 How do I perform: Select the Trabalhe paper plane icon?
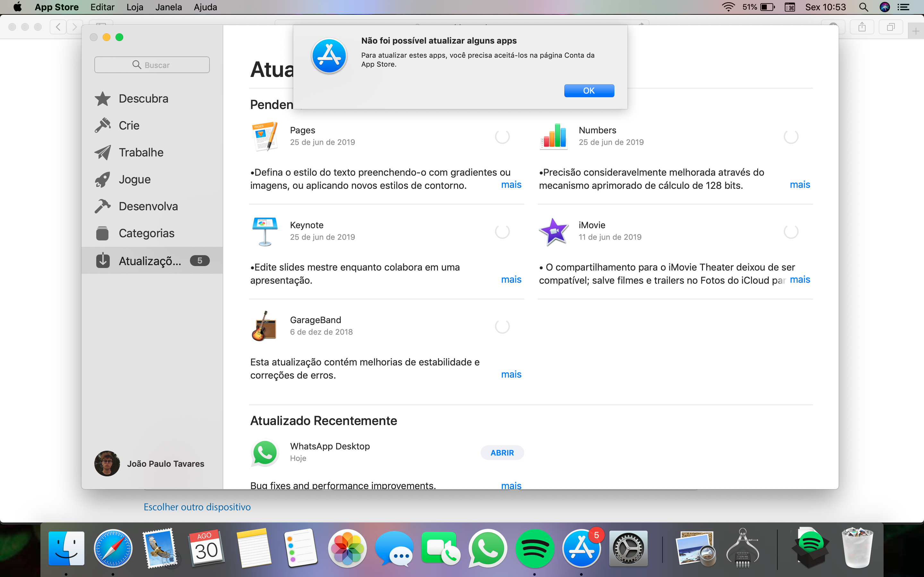click(x=103, y=152)
